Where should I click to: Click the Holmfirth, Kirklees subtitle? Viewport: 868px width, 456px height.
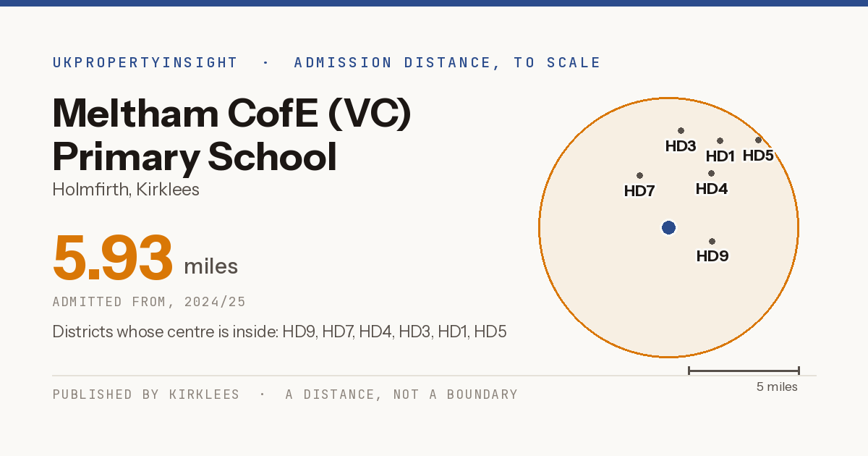[x=126, y=190]
